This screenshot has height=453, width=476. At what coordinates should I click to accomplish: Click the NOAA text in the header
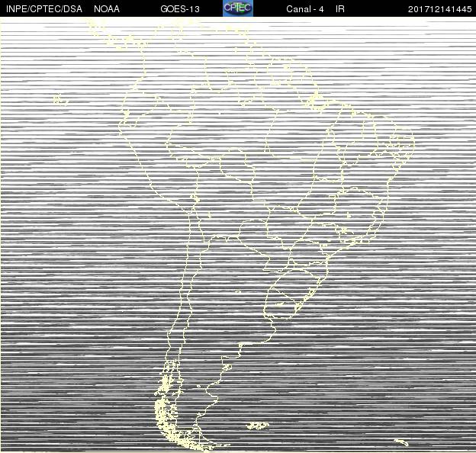point(106,9)
